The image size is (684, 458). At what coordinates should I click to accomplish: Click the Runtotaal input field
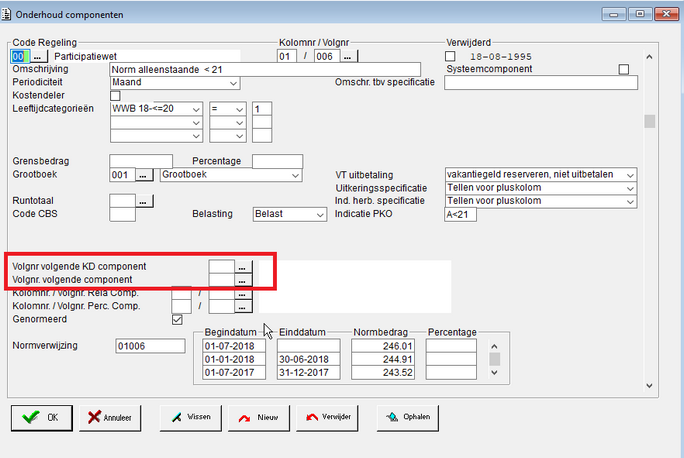click(x=123, y=201)
